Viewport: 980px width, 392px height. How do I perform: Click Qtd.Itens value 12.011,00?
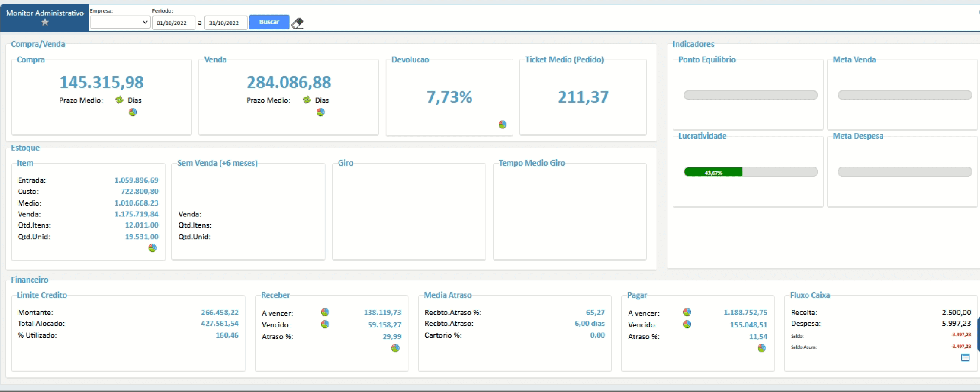[142, 225]
